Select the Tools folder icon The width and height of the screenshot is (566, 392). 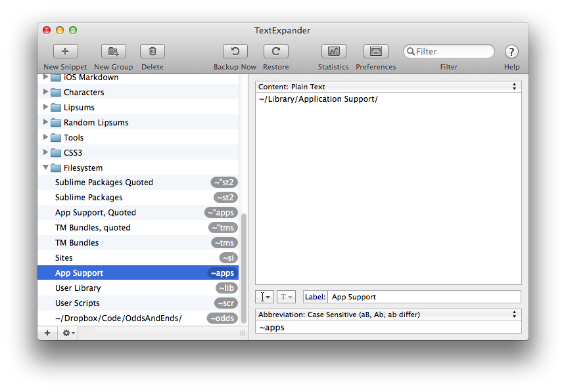[x=56, y=138]
